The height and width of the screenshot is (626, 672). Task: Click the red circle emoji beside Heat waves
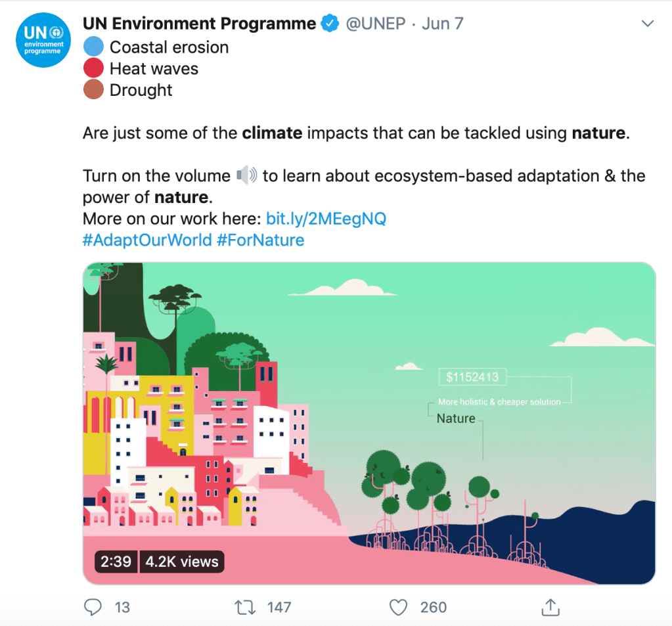(94, 68)
